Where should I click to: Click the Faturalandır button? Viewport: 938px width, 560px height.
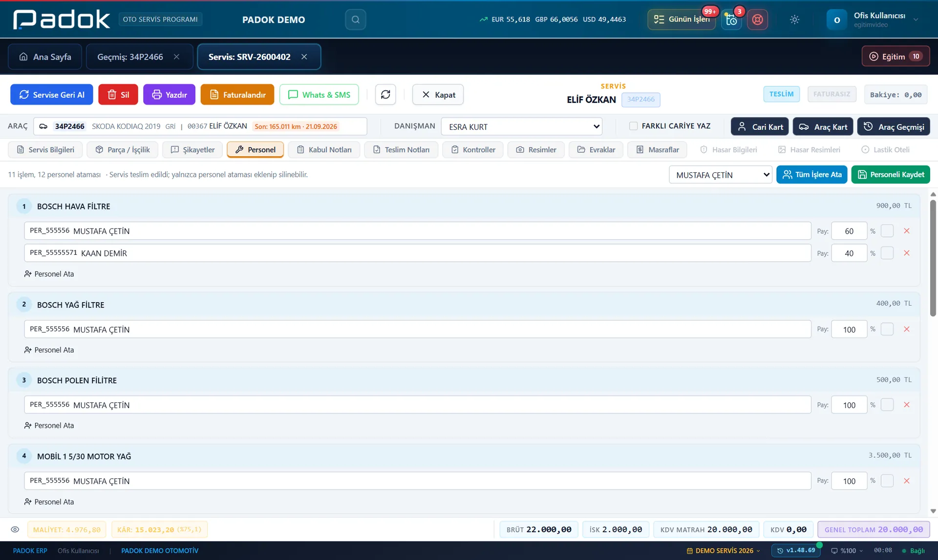click(237, 95)
